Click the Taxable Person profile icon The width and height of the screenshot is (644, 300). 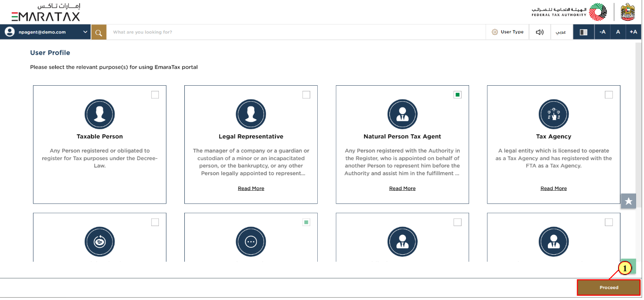pos(99,114)
